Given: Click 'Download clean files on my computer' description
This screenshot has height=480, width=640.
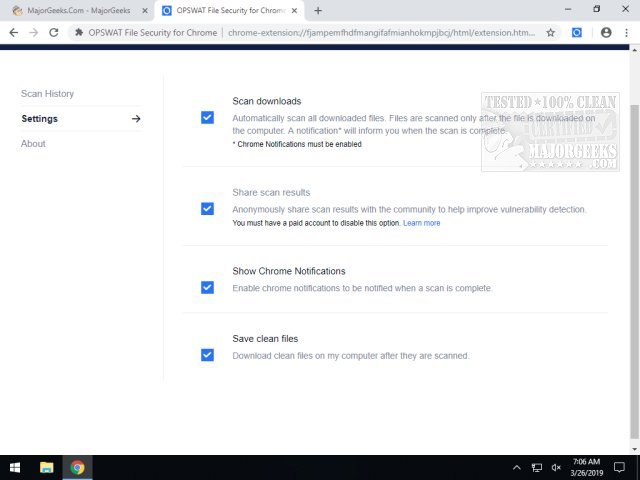Looking at the screenshot, I should [351, 356].
